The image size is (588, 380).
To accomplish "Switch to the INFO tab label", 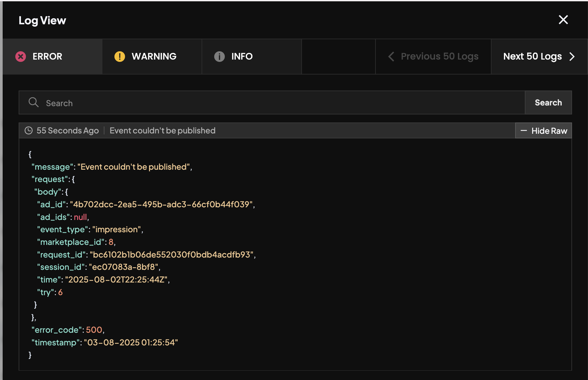I will point(242,57).
